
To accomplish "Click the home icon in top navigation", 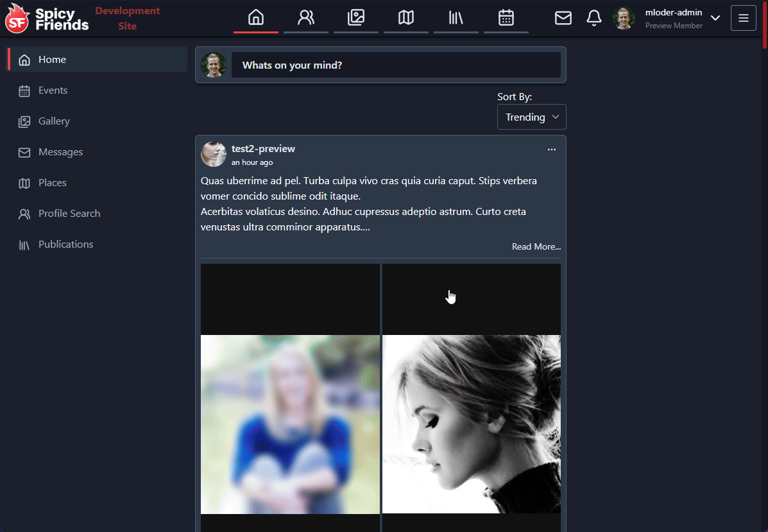I will point(255,17).
